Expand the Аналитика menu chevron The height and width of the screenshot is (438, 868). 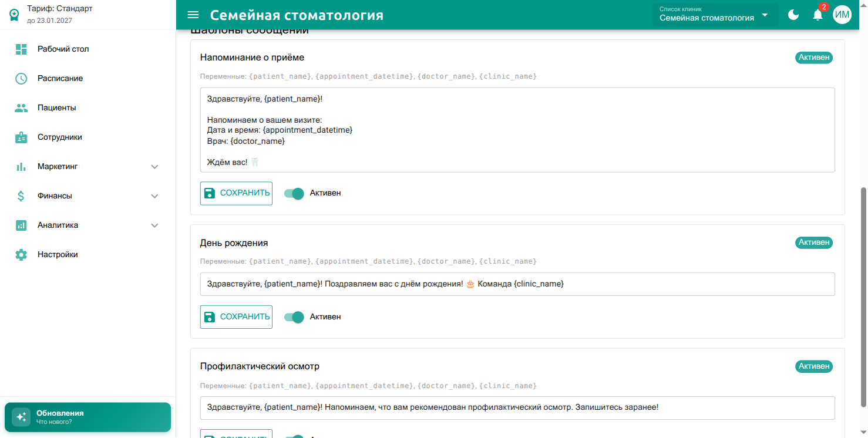coord(154,225)
